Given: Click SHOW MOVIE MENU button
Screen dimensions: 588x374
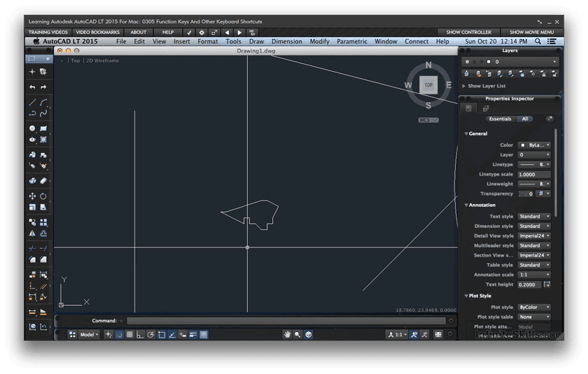Looking at the screenshot, I should [x=531, y=32].
